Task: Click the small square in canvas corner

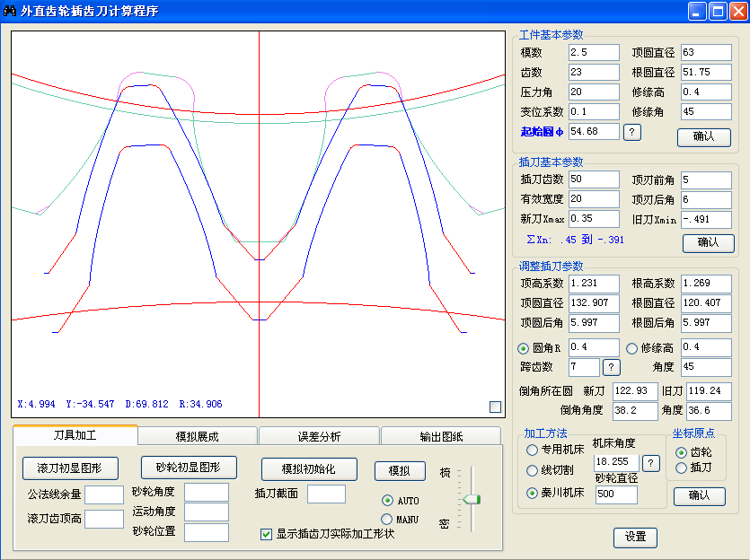Action: click(x=495, y=407)
